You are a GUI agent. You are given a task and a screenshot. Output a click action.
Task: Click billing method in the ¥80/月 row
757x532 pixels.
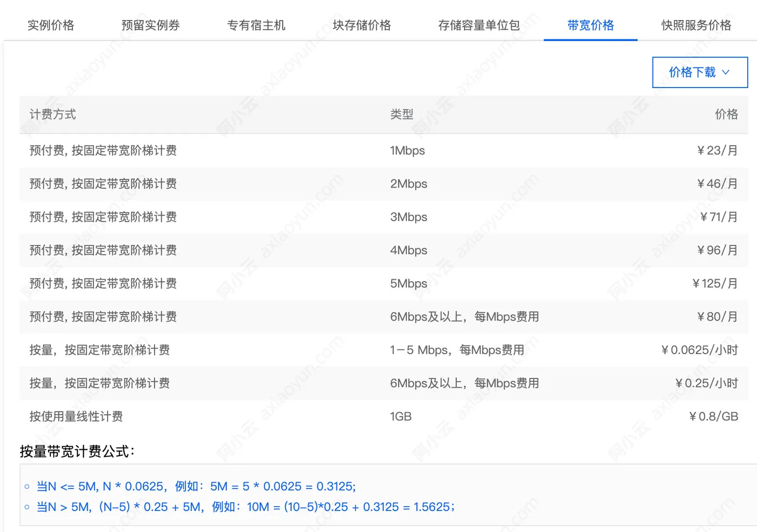tap(103, 317)
